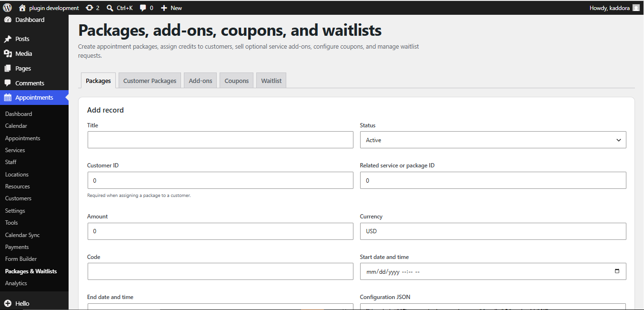Screen dimensions: 644x310
Task: Open Locations submenu link
Action: [x=17, y=175]
